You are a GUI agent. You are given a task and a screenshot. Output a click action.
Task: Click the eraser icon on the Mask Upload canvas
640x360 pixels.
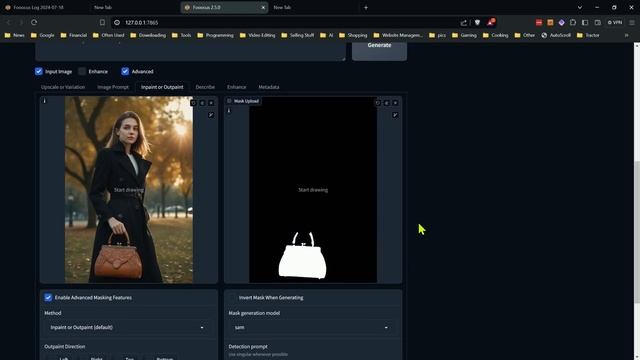pos(387,103)
